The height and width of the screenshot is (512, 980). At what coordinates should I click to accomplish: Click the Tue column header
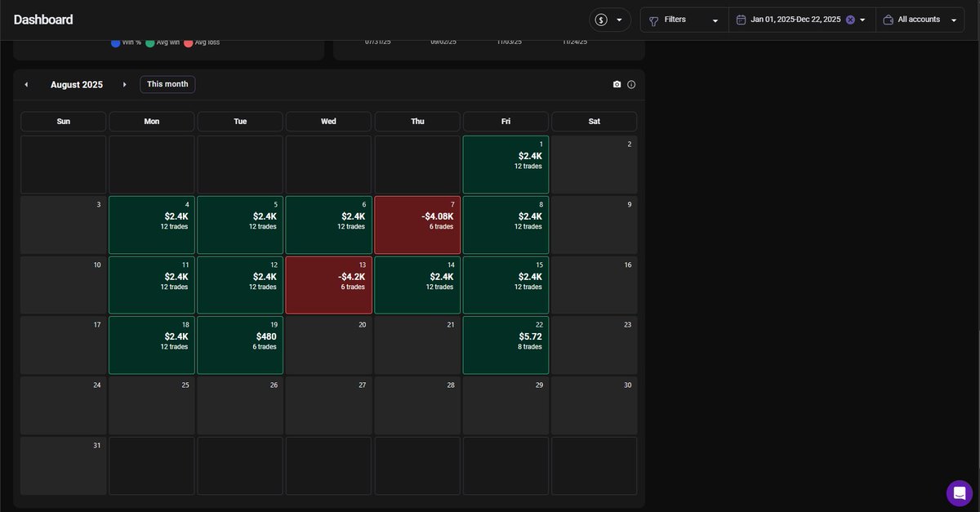[240, 122]
